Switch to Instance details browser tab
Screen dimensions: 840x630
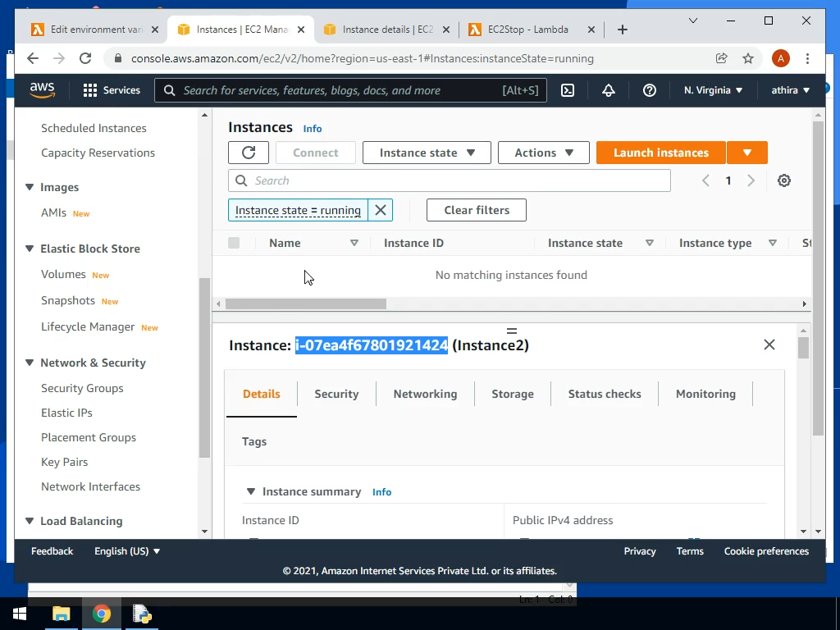(387, 30)
